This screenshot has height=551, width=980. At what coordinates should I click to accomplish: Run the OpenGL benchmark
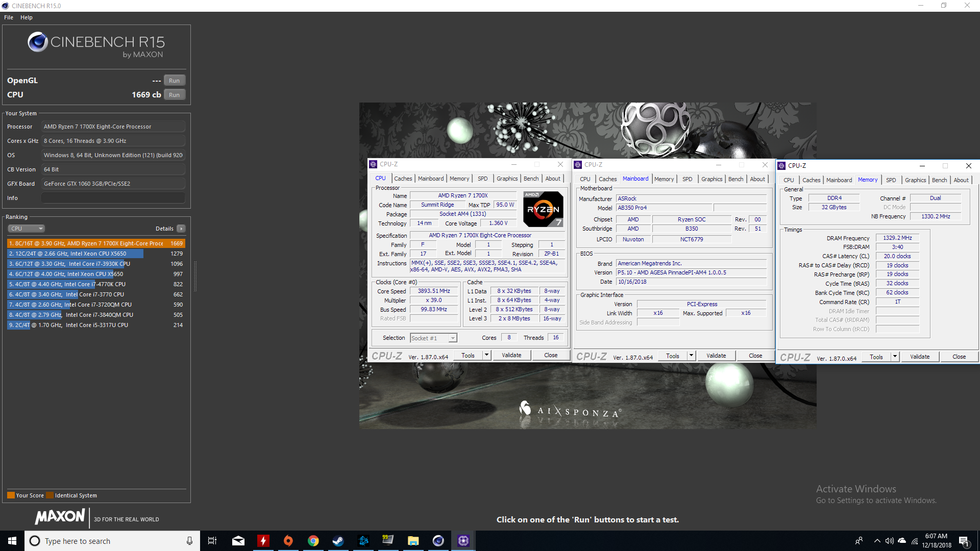pos(175,81)
